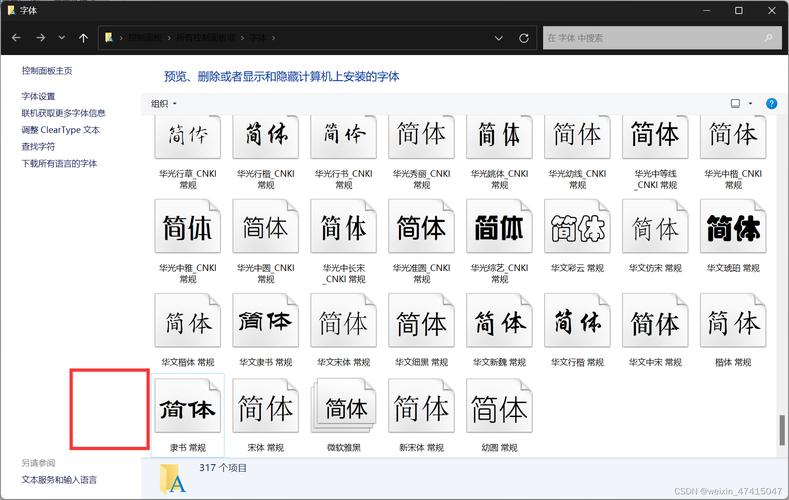Open 文本服务和输入语言 link

coord(59,480)
